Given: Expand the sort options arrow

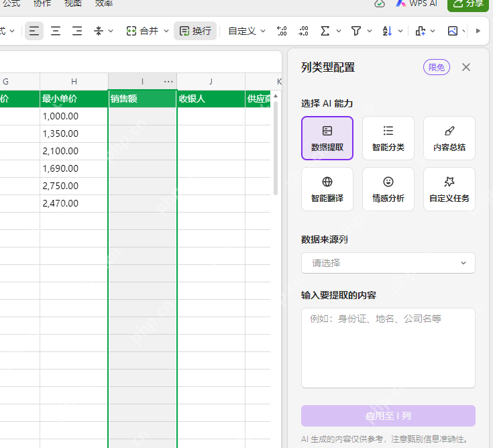Looking at the screenshot, I should pyautogui.click(x=400, y=31).
